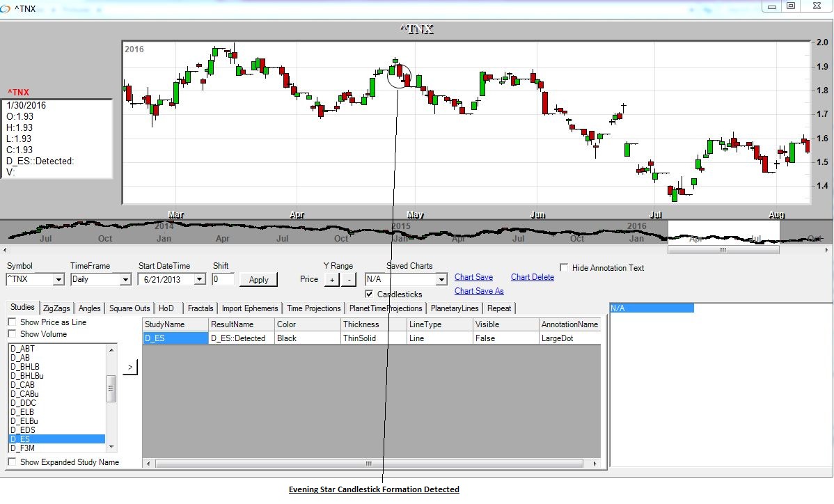Switch to the ZigZags tab
834x504 pixels.
pyautogui.click(x=56, y=308)
